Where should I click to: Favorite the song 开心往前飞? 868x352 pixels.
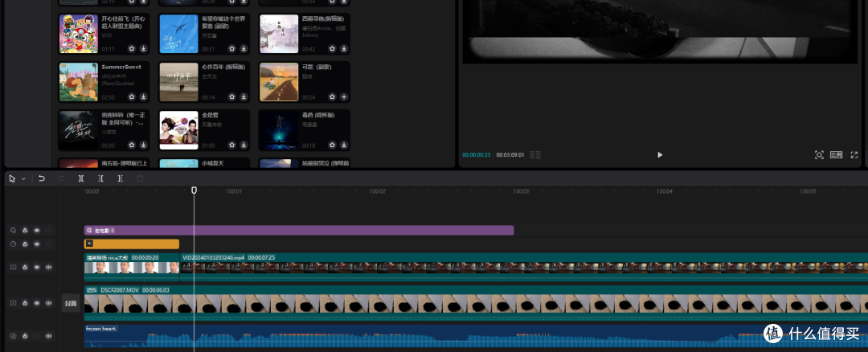[132, 48]
